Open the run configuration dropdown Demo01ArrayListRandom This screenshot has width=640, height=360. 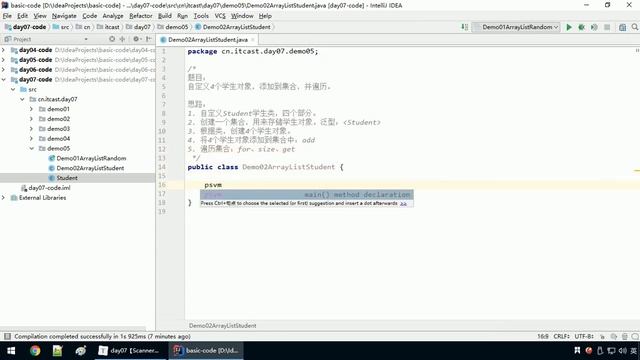point(516,27)
